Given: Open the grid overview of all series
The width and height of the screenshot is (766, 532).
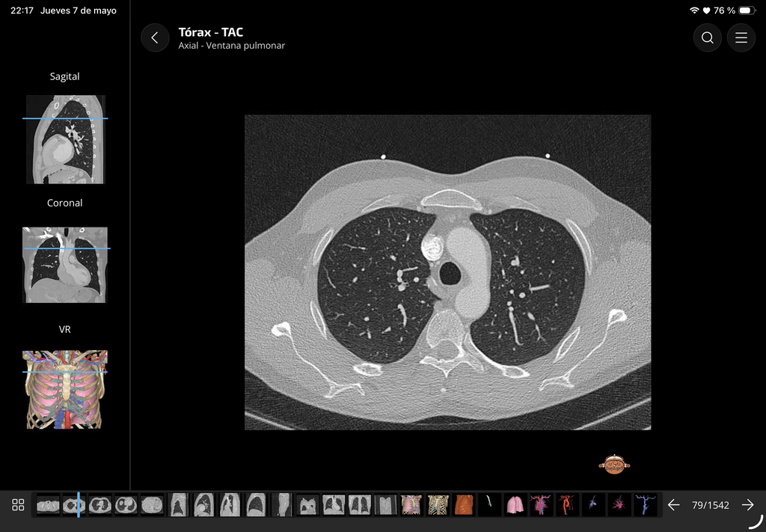Looking at the screenshot, I should pos(18,504).
